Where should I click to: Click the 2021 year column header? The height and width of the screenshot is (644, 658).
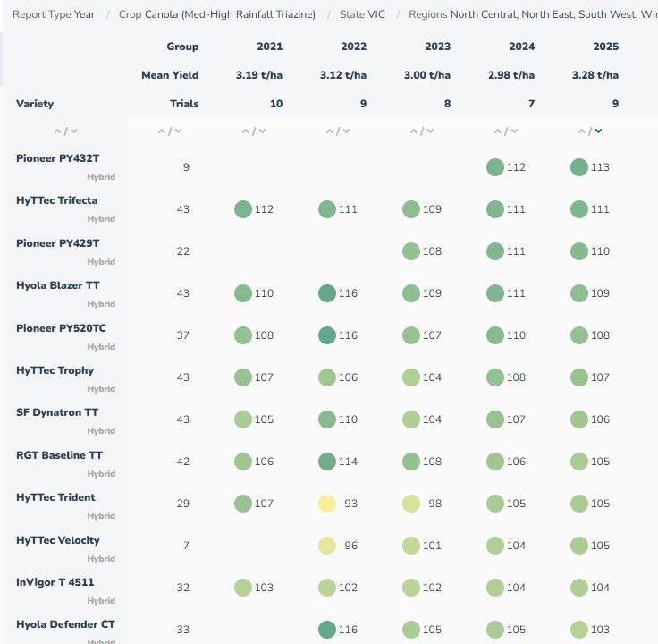pos(270,47)
